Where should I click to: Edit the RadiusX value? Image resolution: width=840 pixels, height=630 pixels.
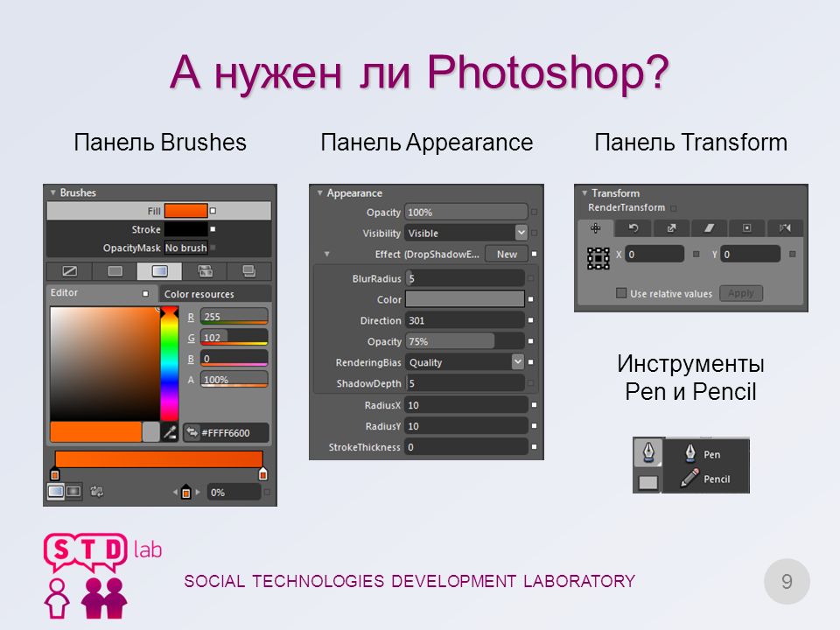tap(466, 405)
